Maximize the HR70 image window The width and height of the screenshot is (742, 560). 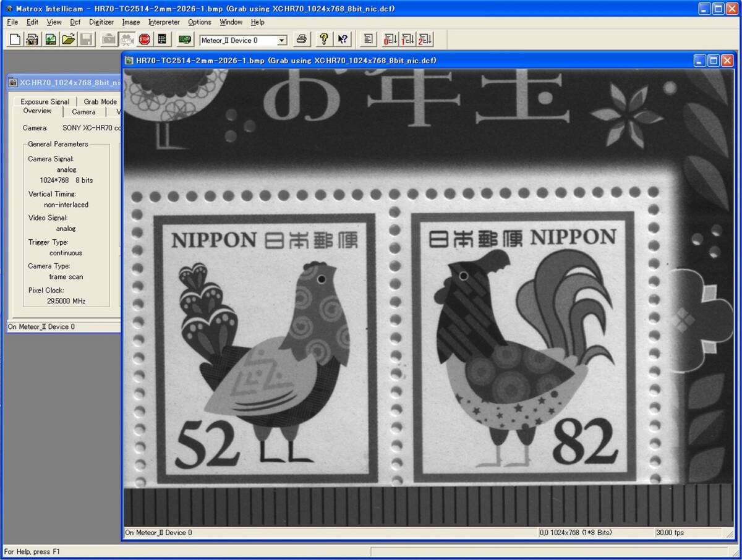pyautogui.click(x=713, y=61)
